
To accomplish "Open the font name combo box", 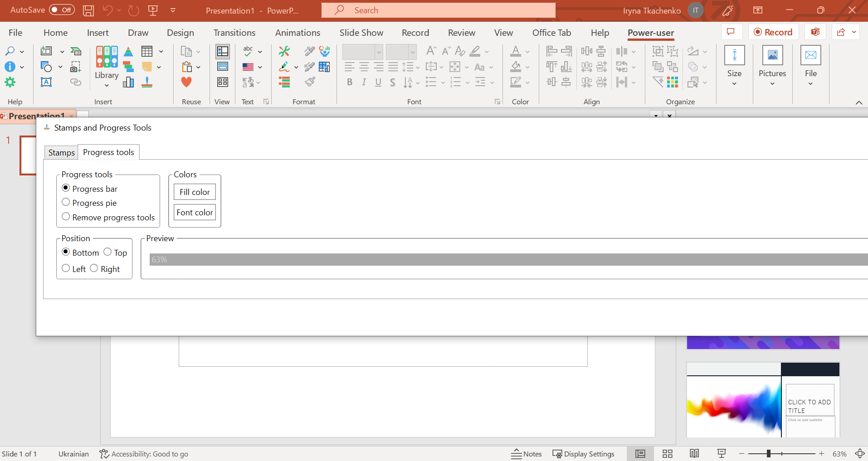I will (x=362, y=52).
